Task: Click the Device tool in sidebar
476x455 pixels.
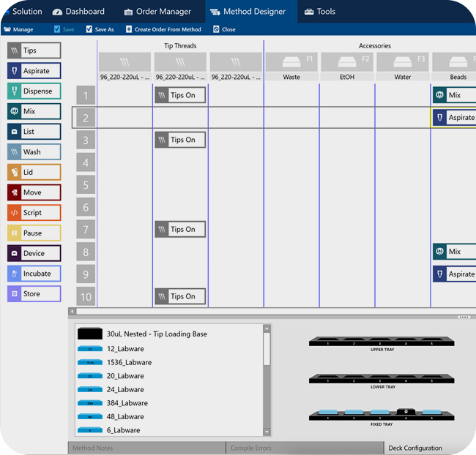Action: [34, 253]
